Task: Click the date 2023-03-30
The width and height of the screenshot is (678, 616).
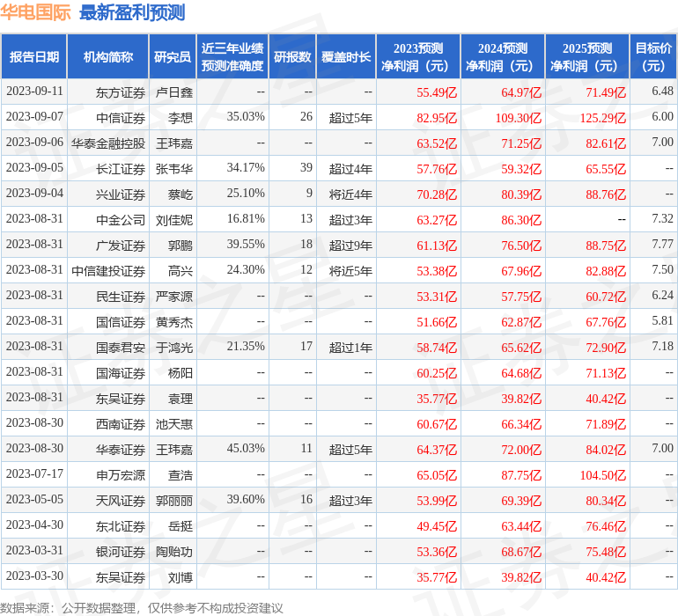Action: point(34,576)
